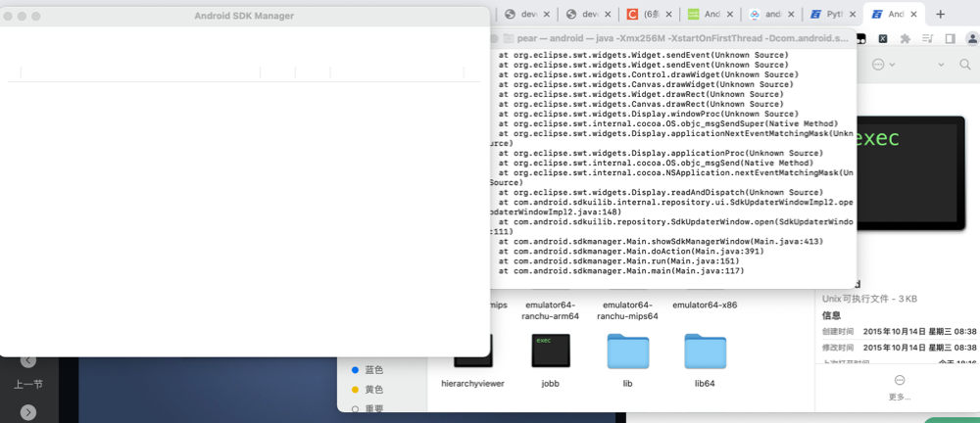
Task: Select the emulator64-ranchu-mips64 file name
Action: (x=627, y=310)
